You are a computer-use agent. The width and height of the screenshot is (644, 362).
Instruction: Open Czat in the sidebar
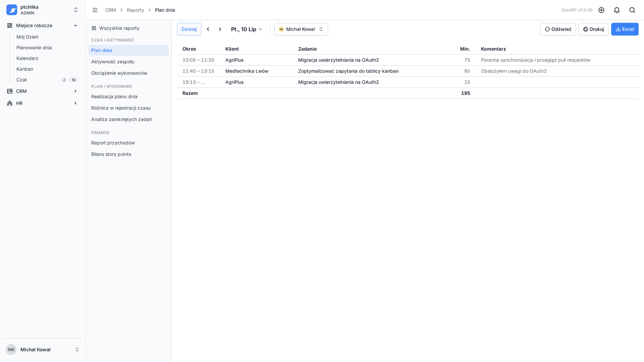point(22,80)
